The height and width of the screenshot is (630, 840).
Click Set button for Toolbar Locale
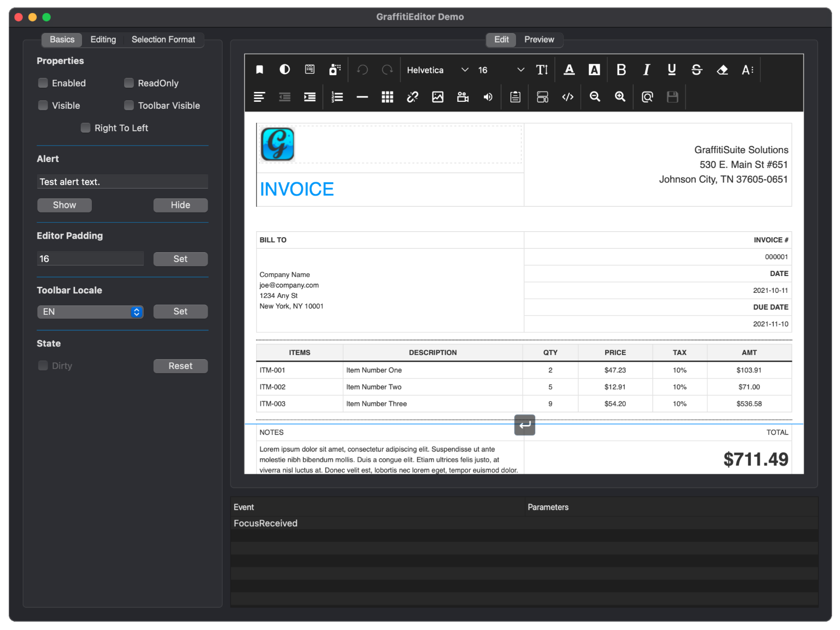(x=181, y=311)
